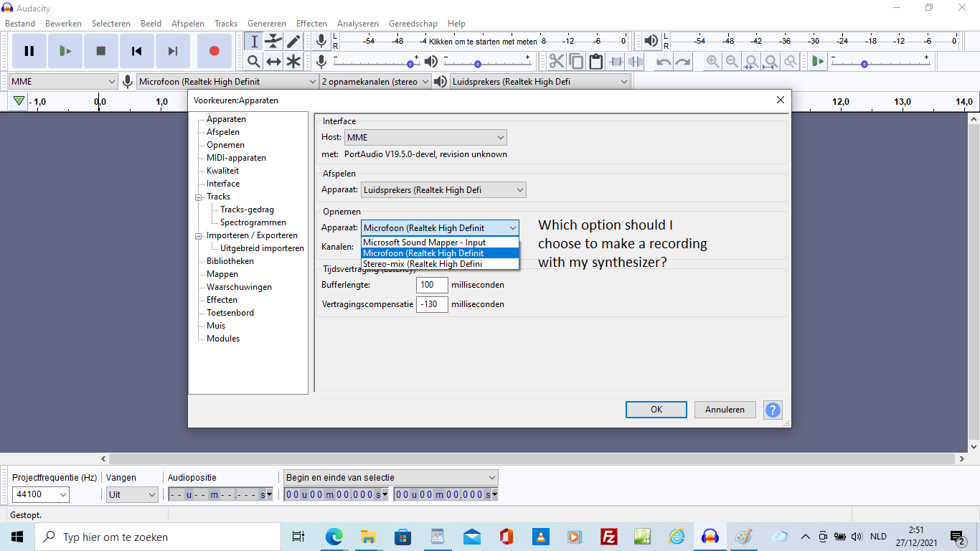This screenshot has width=980, height=551.
Task: Click the Zoom toggle icon
Action: coord(790,61)
